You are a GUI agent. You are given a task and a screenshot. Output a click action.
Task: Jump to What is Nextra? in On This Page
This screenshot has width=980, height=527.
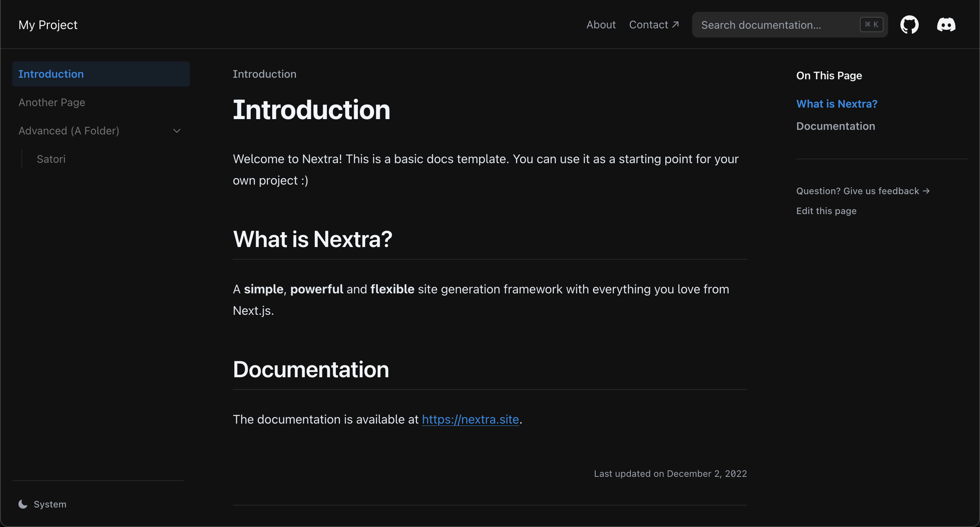[x=837, y=103]
